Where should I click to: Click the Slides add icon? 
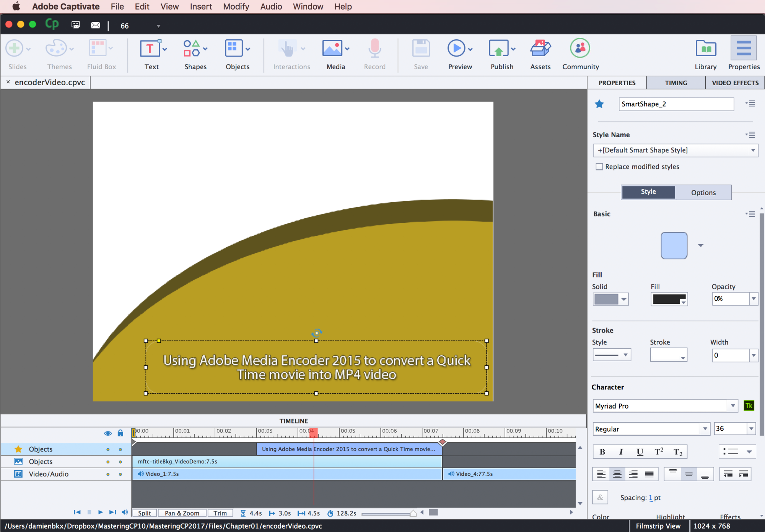click(x=14, y=49)
